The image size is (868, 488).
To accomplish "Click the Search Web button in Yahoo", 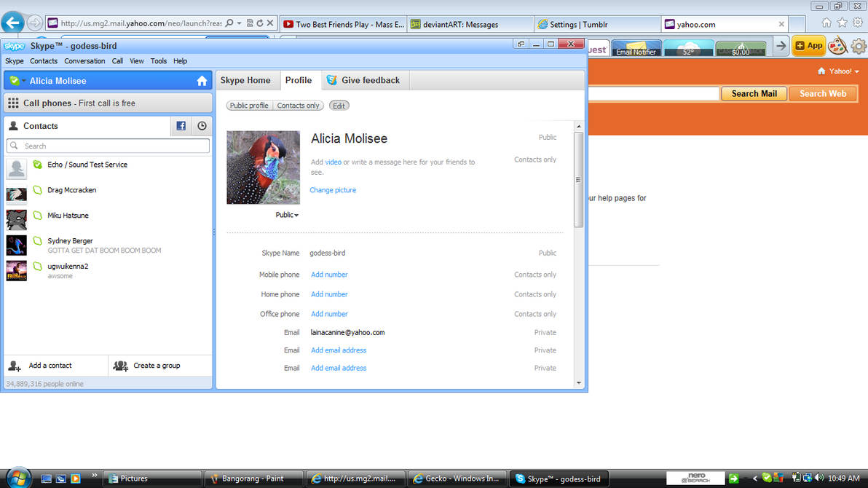I will coord(823,94).
